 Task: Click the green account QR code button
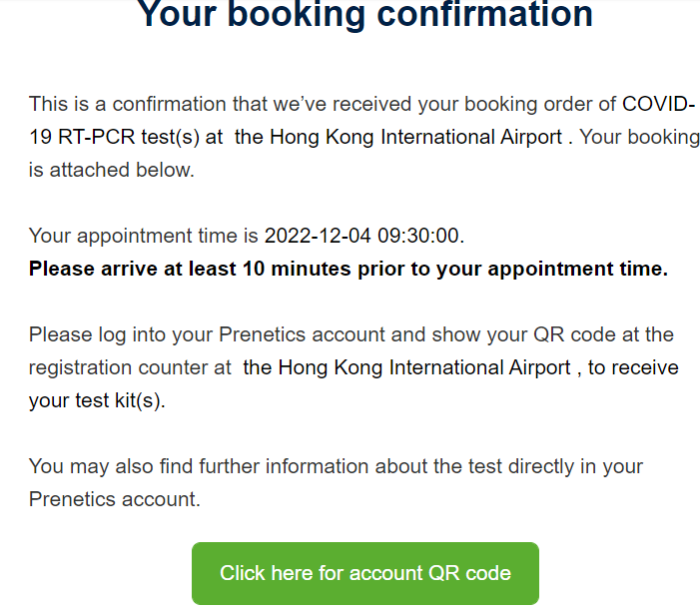pos(364,573)
